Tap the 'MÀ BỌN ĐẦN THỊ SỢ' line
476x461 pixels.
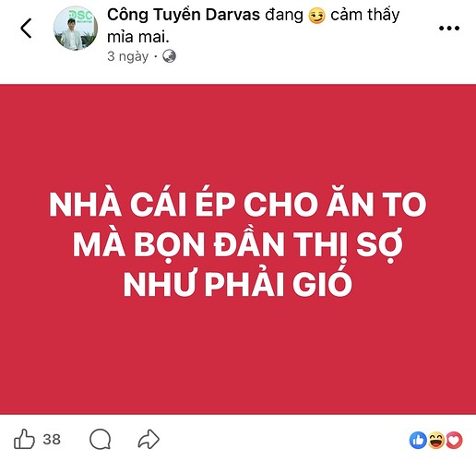click(x=238, y=244)
